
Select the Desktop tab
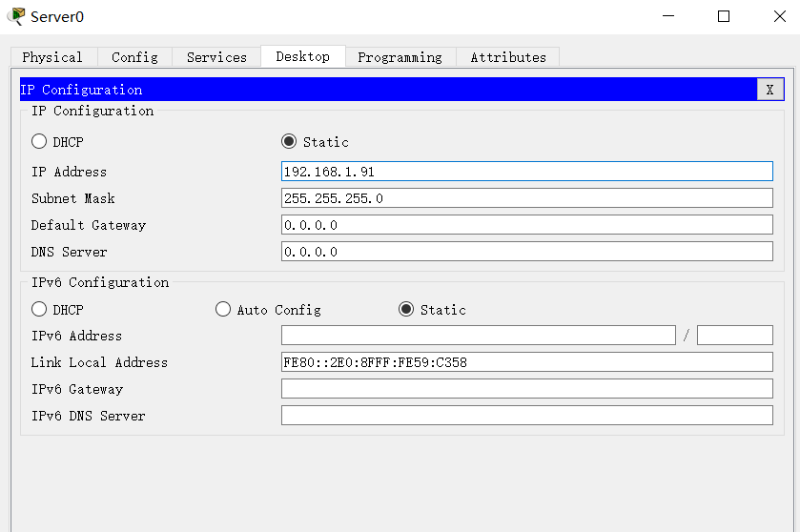(303, 56)
